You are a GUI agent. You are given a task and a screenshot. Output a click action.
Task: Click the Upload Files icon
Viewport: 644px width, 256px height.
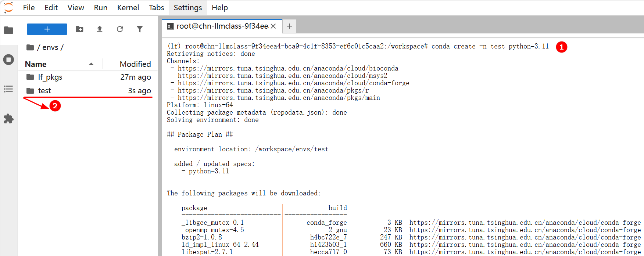(x=100, y=29)
